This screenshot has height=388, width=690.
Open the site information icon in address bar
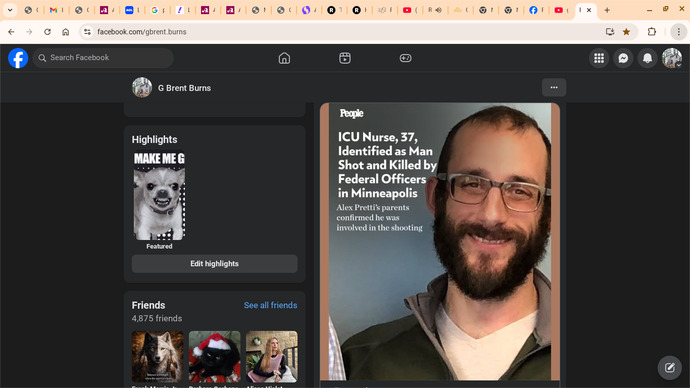pos(87,32)
